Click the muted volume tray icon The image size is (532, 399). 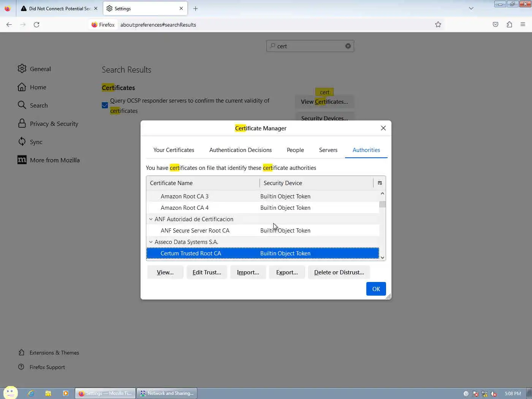point(494,394)
